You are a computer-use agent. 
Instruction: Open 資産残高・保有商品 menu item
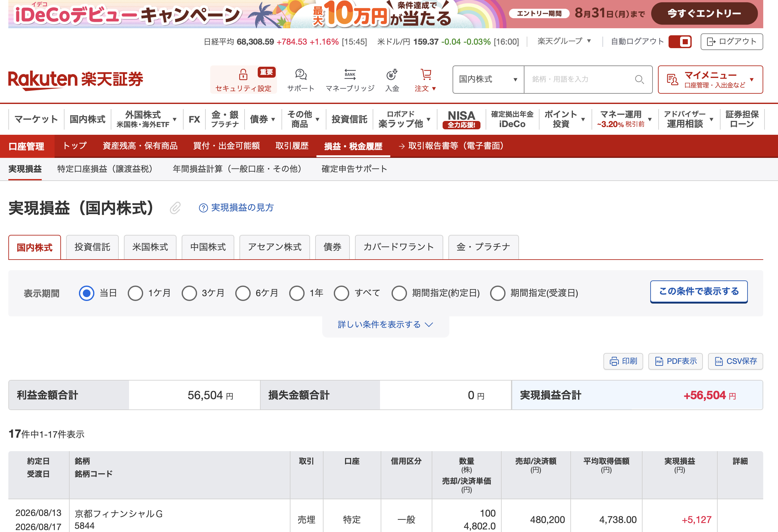point(140,146)
